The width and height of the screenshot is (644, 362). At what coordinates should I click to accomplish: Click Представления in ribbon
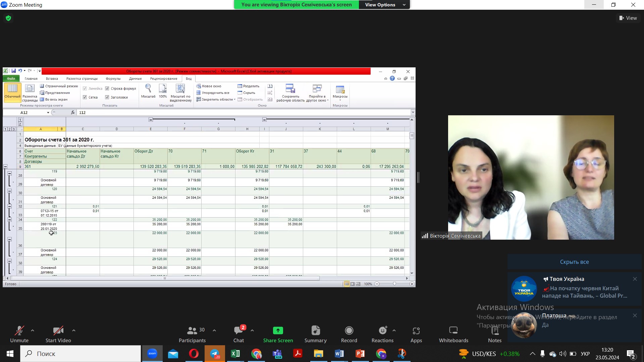pyautogui.click(x=55, y=93)
